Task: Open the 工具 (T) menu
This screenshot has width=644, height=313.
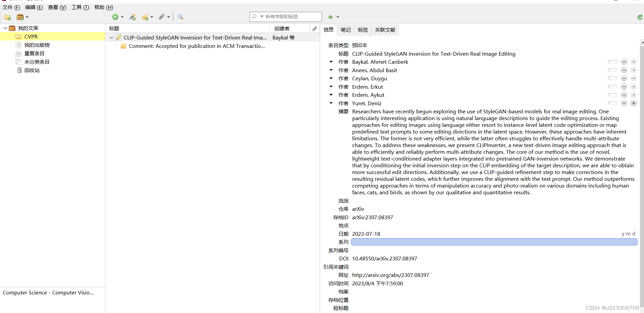Action: coord(80,7)
